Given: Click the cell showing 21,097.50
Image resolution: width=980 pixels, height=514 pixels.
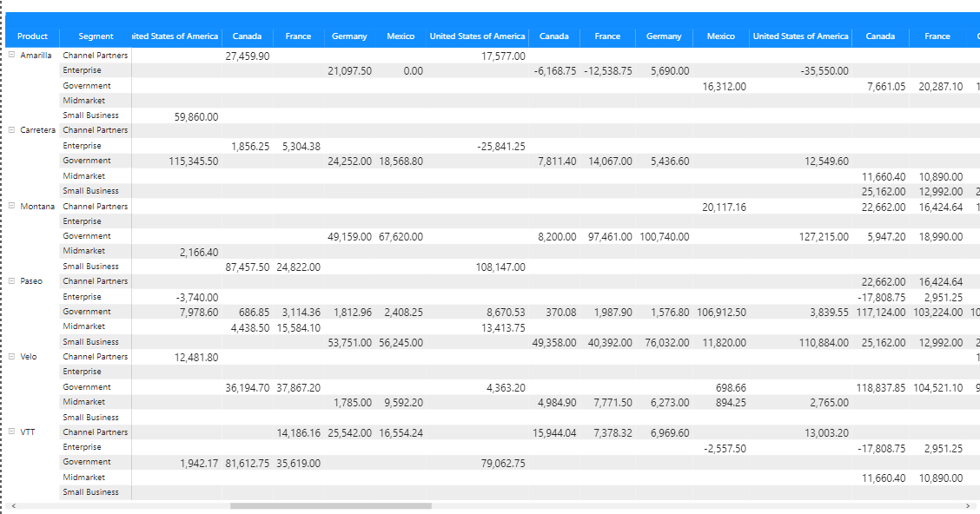Looking at the screenshot, I should tap(349, 70).
